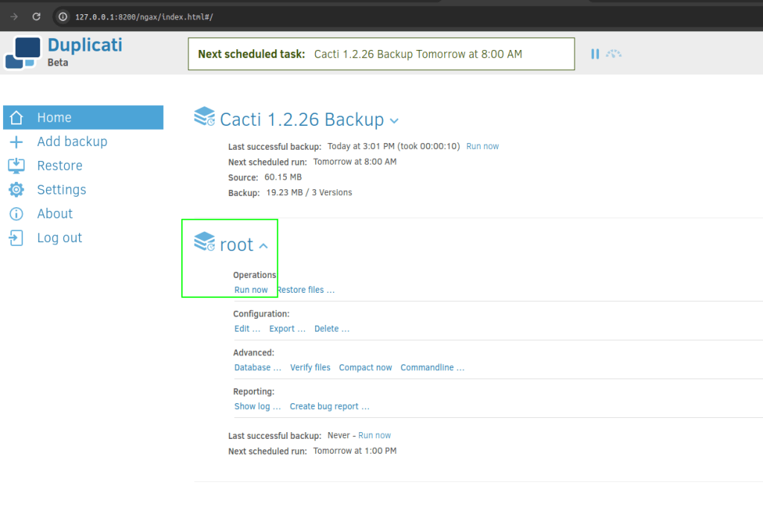Image resolution: width=763 pixels, height=532 pixels.
Task: Click the Add backup plus icon
Action: [x=16, y=142]
